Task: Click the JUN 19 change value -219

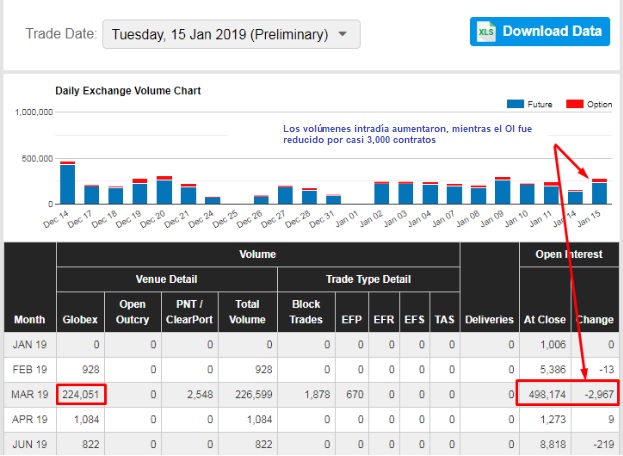Action: (x=604, y=444)
